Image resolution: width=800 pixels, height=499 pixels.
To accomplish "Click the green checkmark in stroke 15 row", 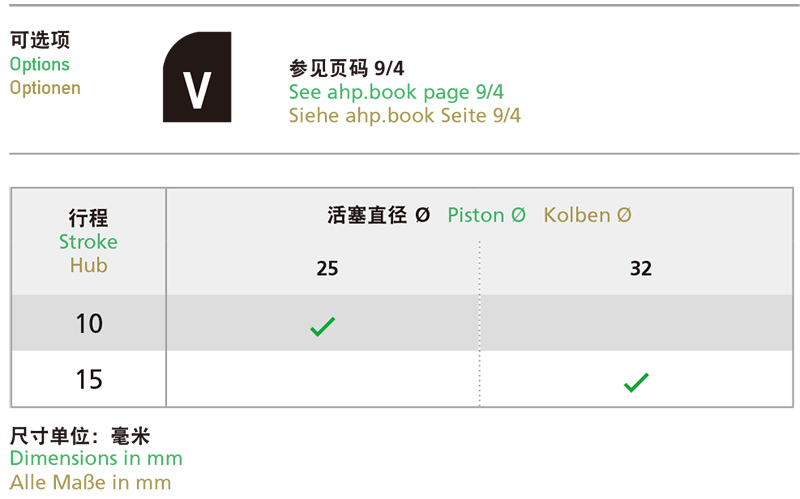I will (x=636, y=383).
